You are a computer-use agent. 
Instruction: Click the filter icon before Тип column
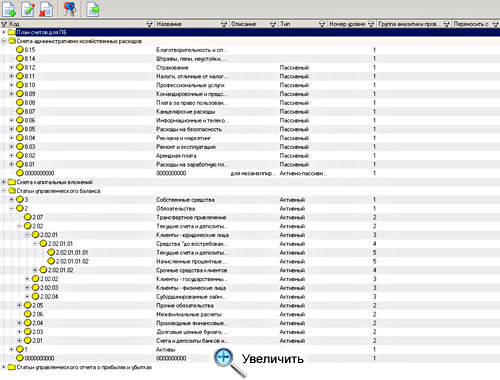[x=273, y=24]
